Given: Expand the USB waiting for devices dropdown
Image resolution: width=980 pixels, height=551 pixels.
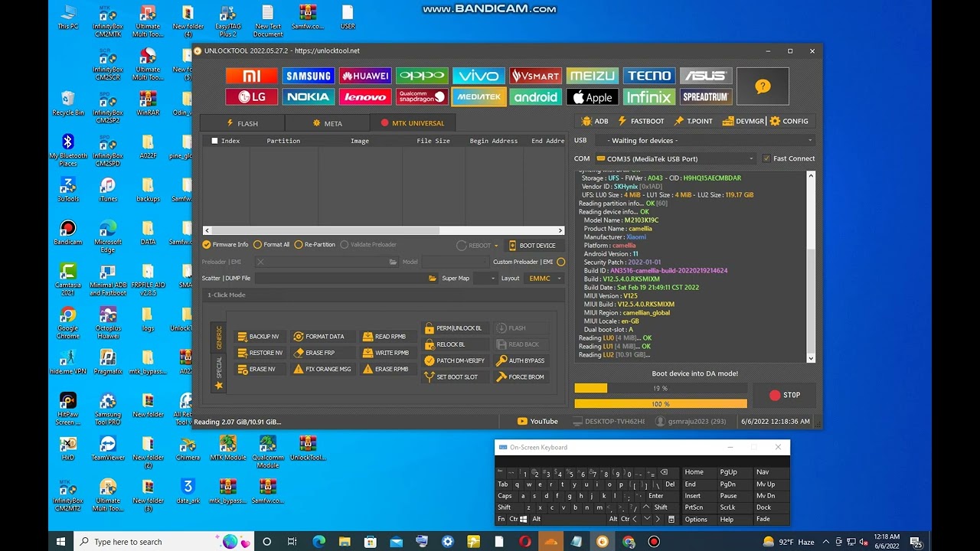Looking at the screenshot, I should (x=707, y=140).
